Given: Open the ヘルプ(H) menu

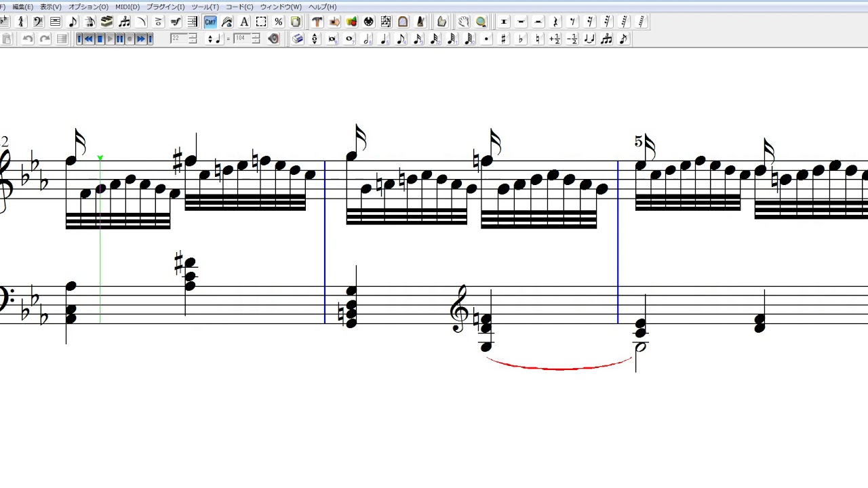Looking at the screenshot, I should 323,7.
